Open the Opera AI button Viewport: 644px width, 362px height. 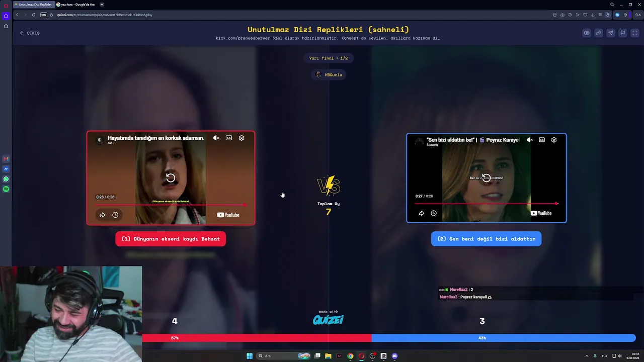639,15
